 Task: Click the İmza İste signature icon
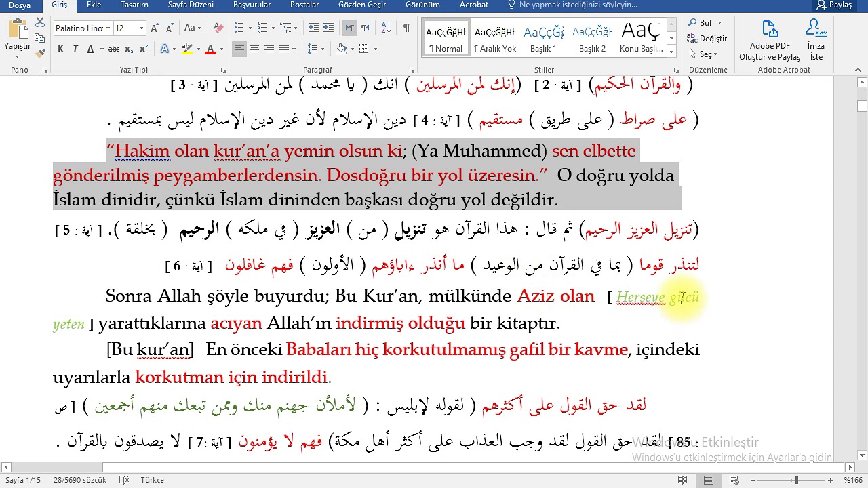(x=816, y=41)
